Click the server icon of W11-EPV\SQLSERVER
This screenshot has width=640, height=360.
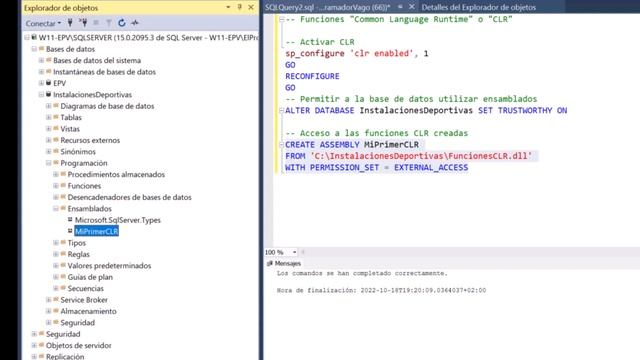coord(34,37)
